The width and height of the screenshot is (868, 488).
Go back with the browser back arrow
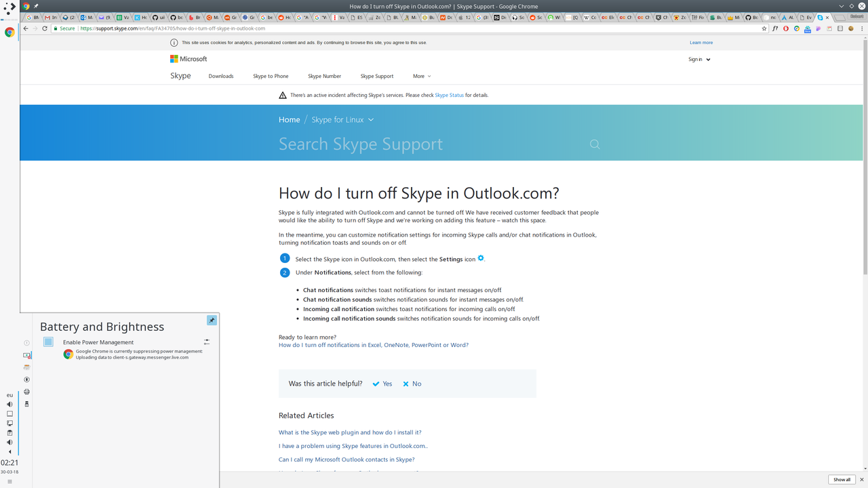pos(26,28)
